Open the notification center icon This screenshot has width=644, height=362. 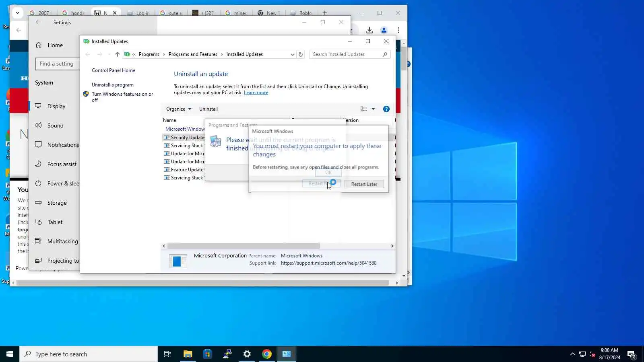point(631,354)
